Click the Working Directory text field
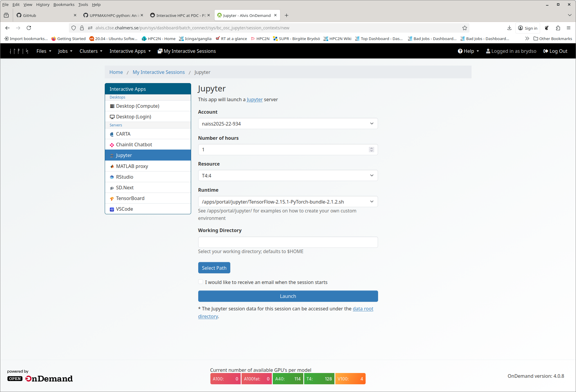This screenshot has height=392, width=576. click(288, 242)
